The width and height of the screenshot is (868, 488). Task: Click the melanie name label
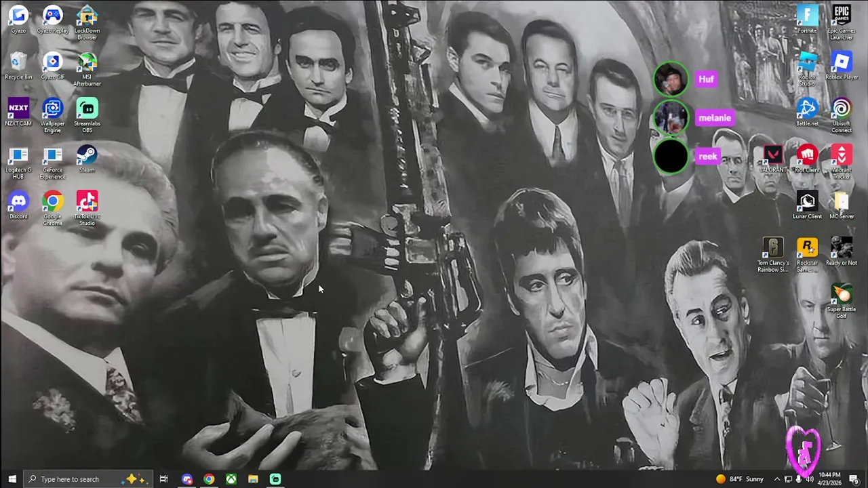(714, 118)
